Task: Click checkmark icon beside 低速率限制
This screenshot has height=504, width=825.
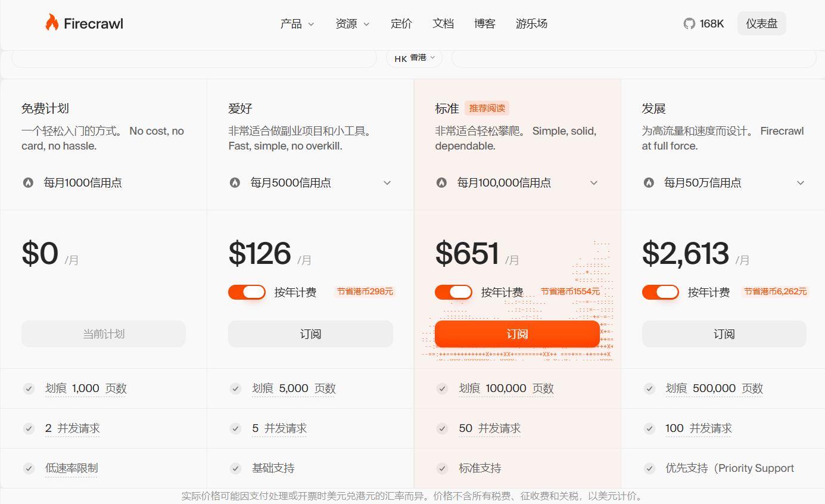Action: [x=29, y=468]
